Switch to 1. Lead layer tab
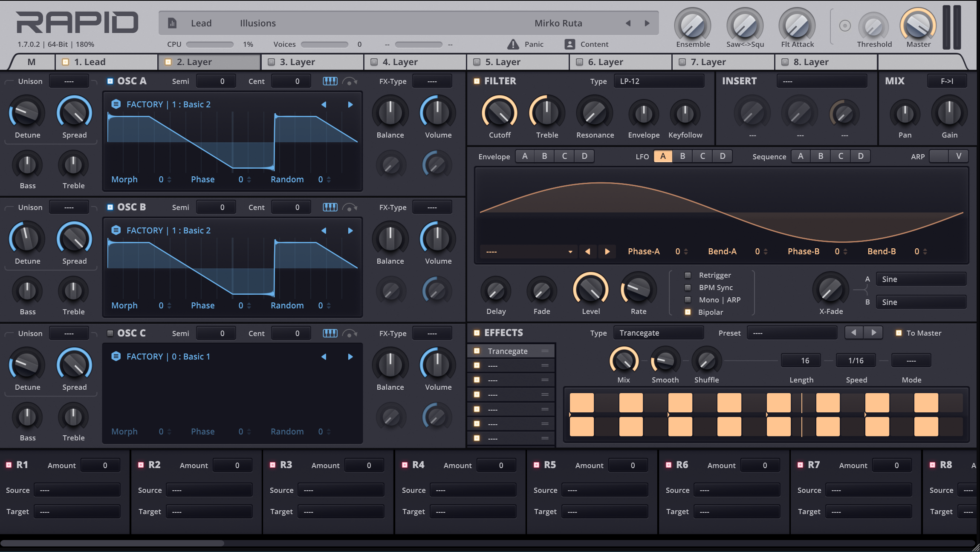 (x=107, y=62)
